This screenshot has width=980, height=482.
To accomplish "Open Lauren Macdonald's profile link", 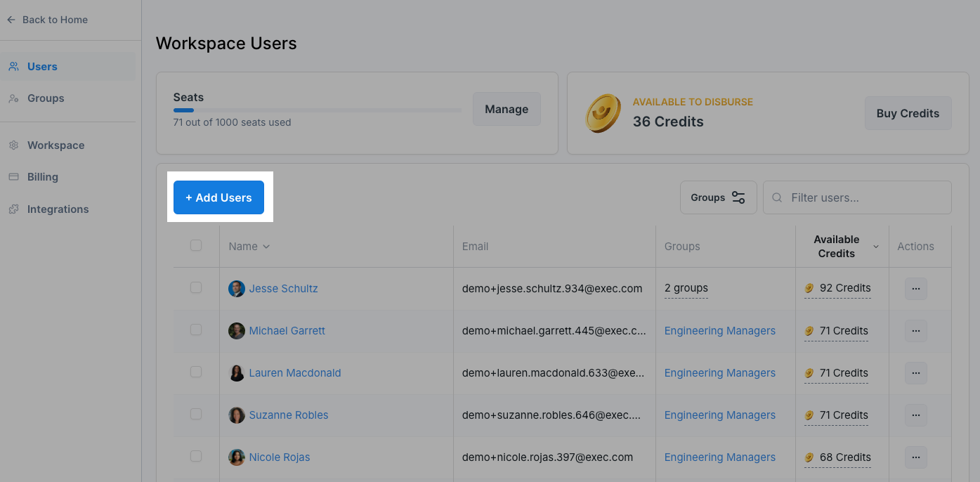I will click(295, 373).
